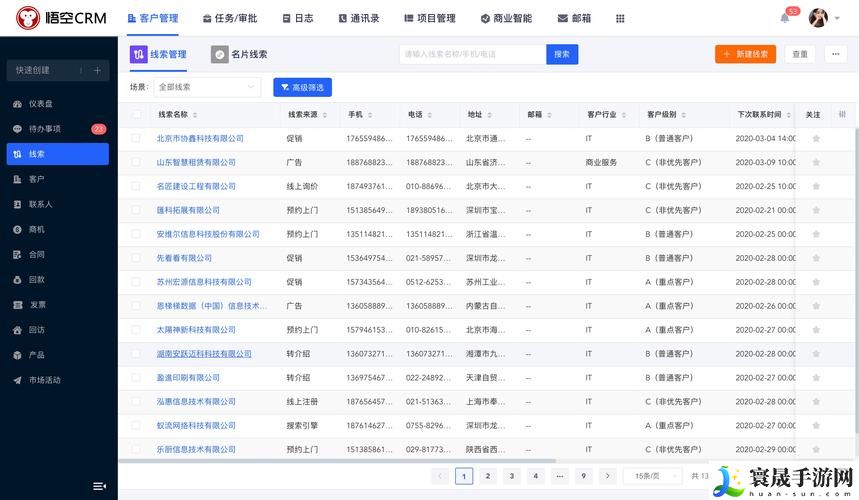
Task: Check the 名匠建设工程有限公司 row
Action: coord(136,186)
